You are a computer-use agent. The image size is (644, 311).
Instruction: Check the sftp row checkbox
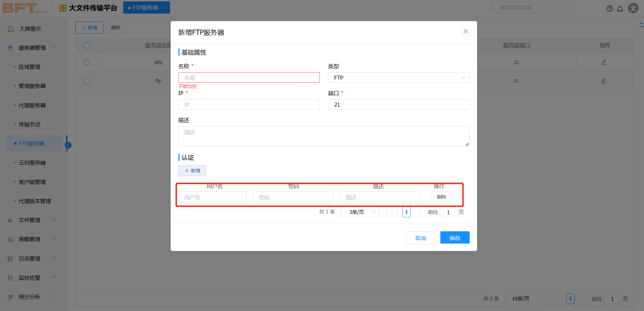(x=87, y=62)
